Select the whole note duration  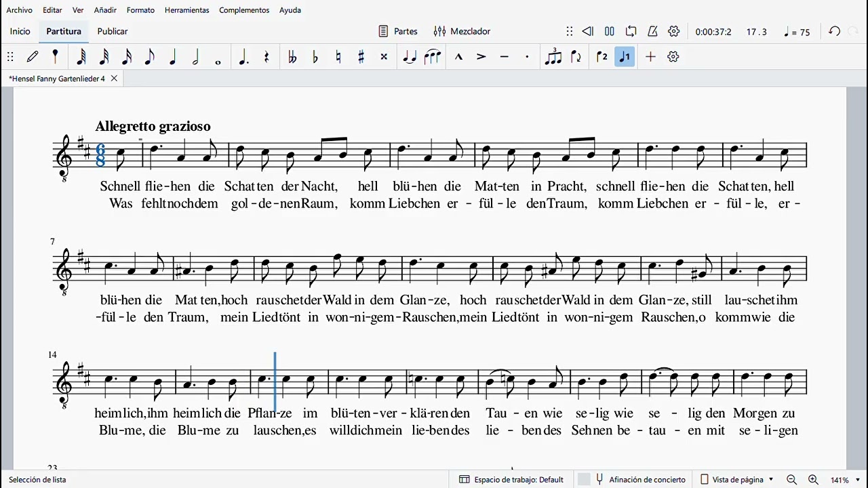click(218, 62)
